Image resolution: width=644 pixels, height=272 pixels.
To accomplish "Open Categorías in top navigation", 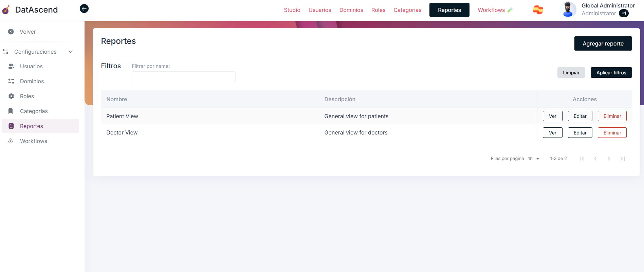I will [x=407, y=10].
